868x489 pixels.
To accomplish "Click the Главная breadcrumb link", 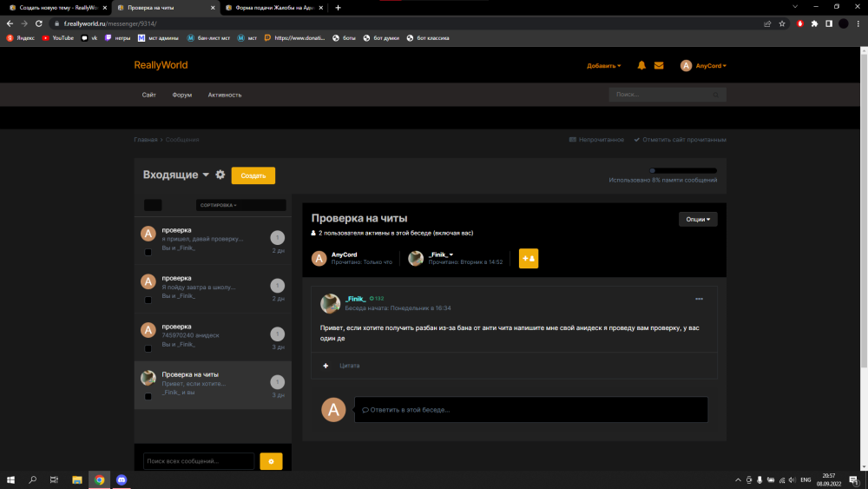I will tap(146, 140).
